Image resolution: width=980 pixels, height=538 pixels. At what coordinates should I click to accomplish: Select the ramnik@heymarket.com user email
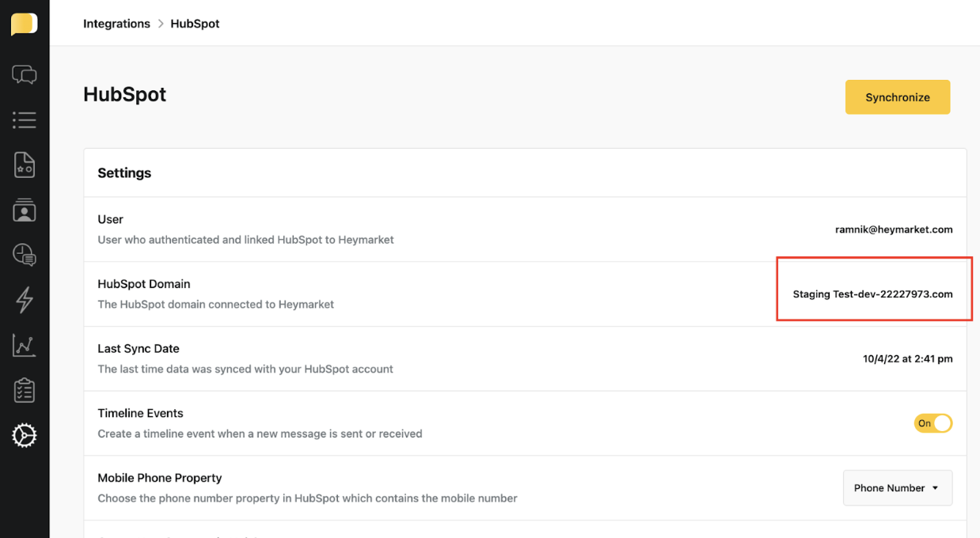tap(894, 229)
